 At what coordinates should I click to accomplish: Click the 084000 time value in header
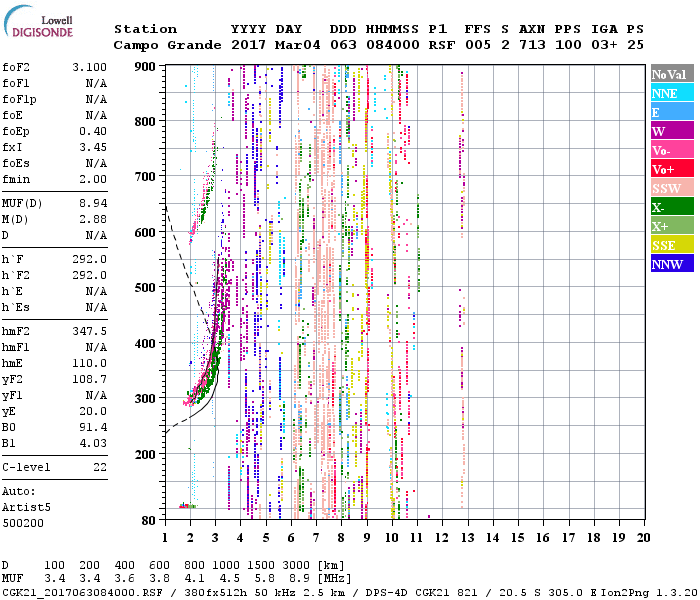point(393,45)
